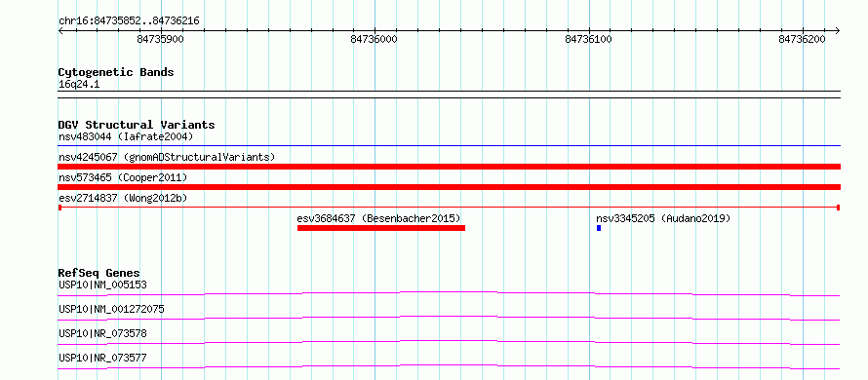
Task: Select the RefSeq Genes track title
Action: coord(99,273)
